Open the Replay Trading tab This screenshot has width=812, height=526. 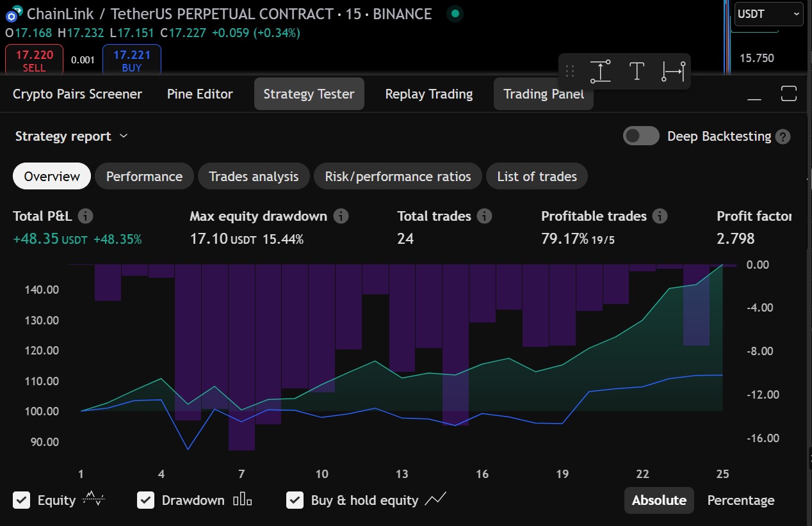429,94
